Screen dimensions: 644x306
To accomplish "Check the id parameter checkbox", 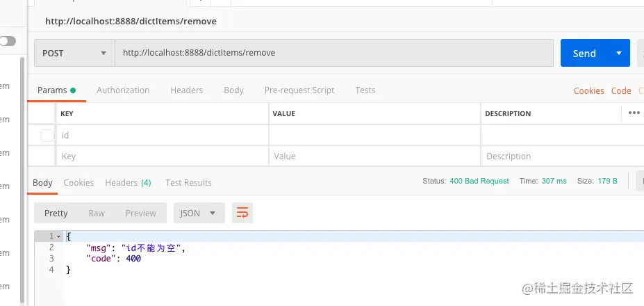I will pos(47,135).
